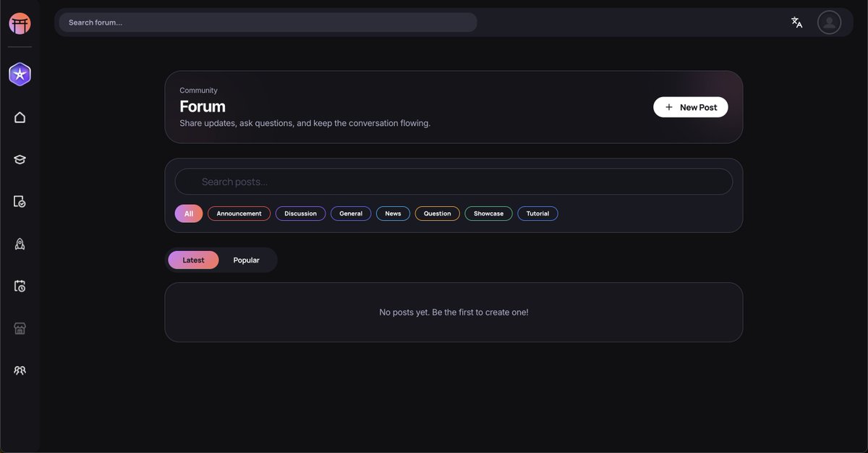Open the community people sidebar icon
This screenshot has width=868, height=453.
(20, 371)
